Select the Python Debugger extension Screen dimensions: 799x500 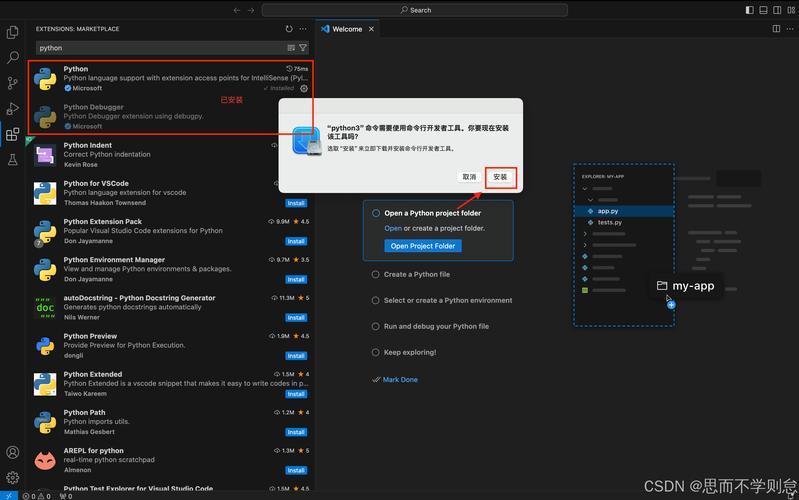click(x=171, y=117)
